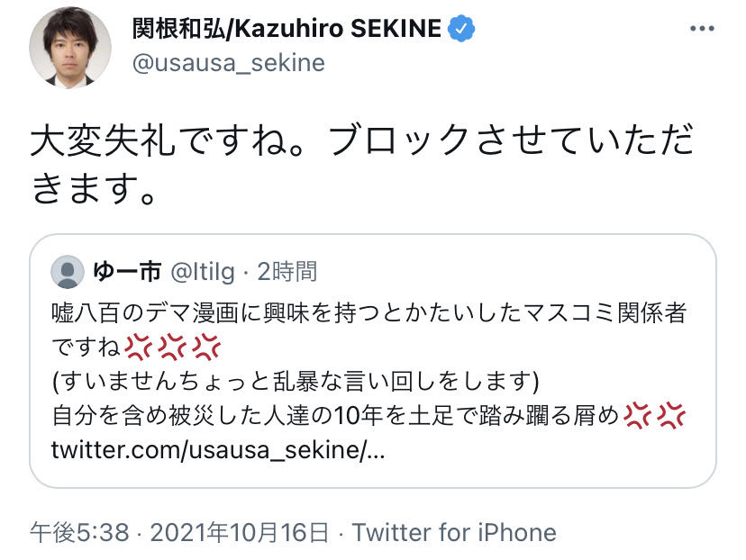Open the tweet's three-dot more options menu
This screenshot has height=560, width=746.
(702, 29)
